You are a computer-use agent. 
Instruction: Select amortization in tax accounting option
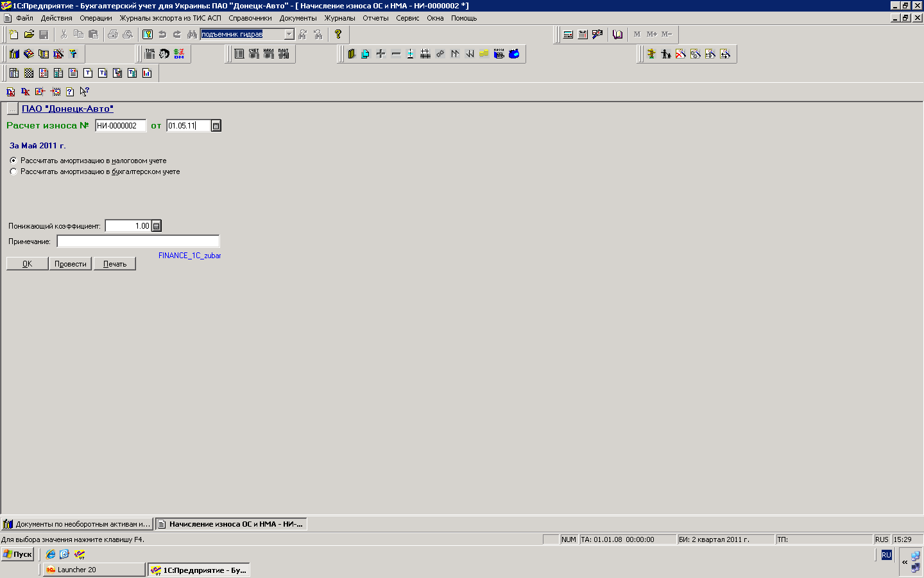pos(89,161)
